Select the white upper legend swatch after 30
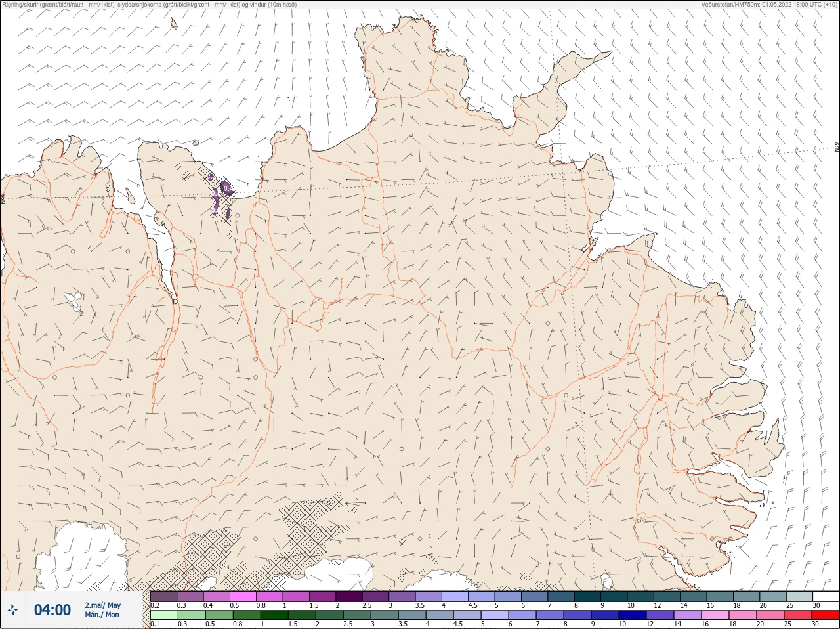Image resolution: width=840 pixels, height=629 pixels. [x=826, y=596]
